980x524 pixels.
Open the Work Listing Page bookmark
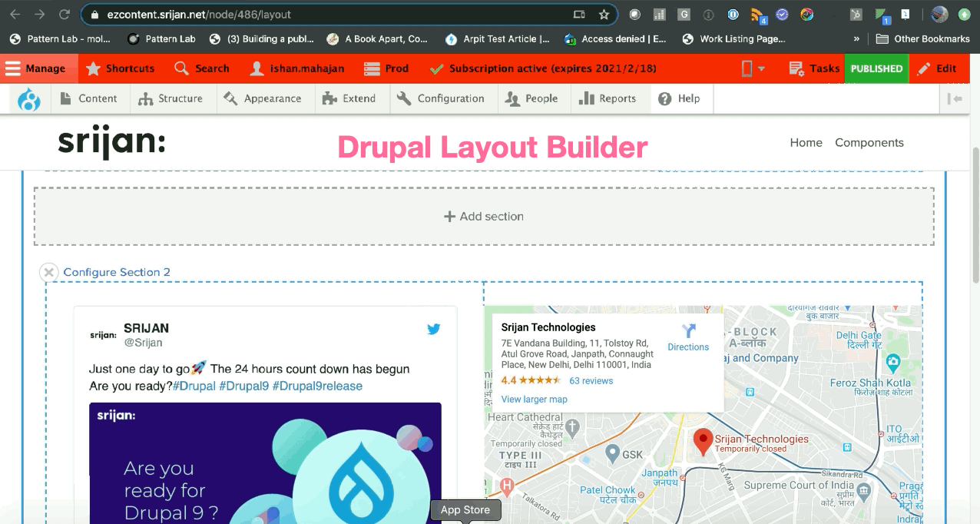(x=733, y=38)
